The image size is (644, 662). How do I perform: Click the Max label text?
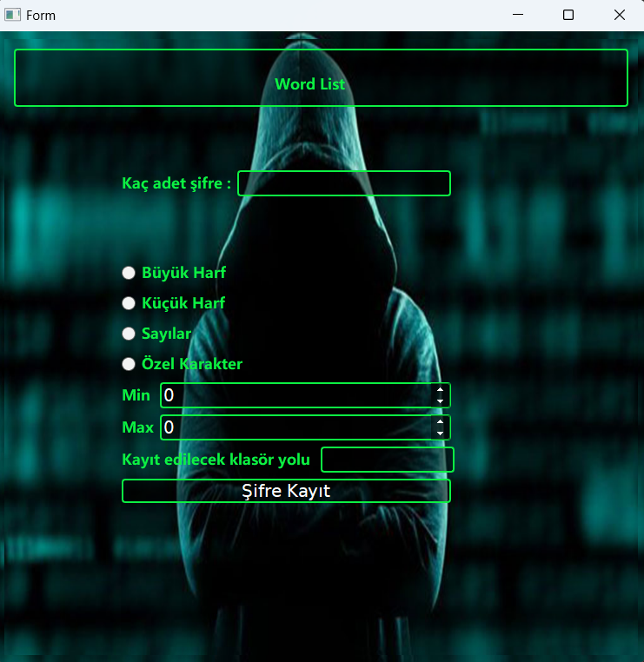point(137,427)
